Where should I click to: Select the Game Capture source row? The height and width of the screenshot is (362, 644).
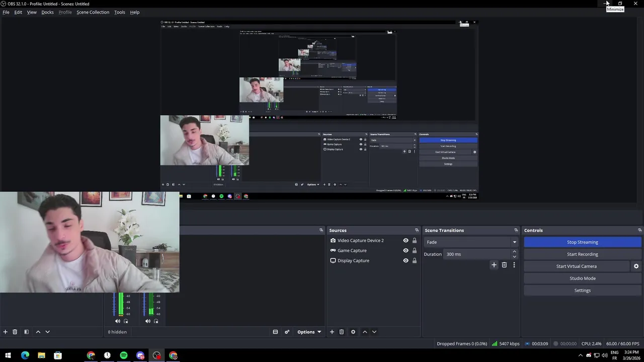(x=373, y=250)
